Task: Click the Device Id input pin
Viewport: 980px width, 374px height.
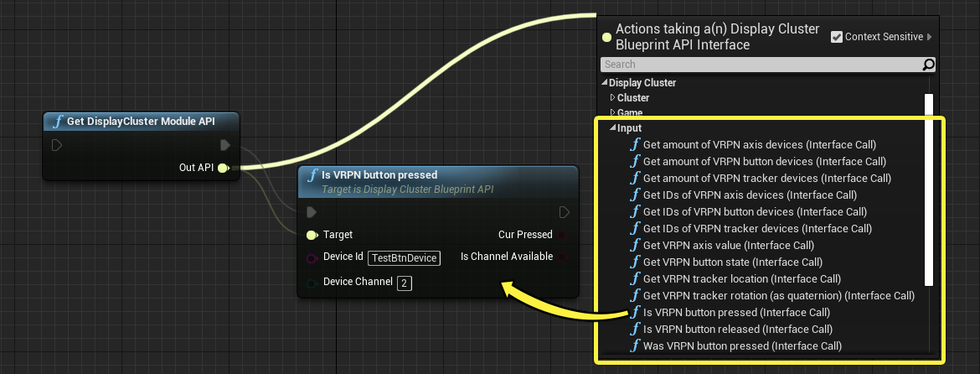Action: (312, 257)
